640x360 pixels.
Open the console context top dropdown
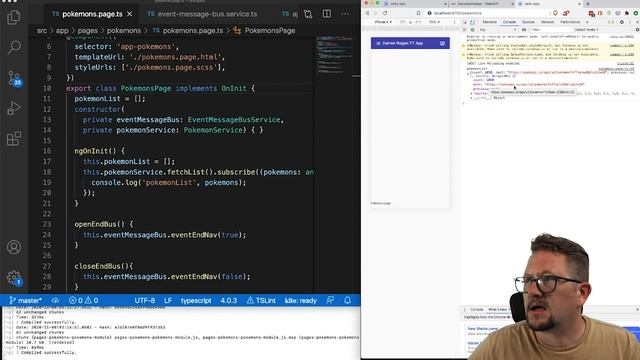click(498, 30)
